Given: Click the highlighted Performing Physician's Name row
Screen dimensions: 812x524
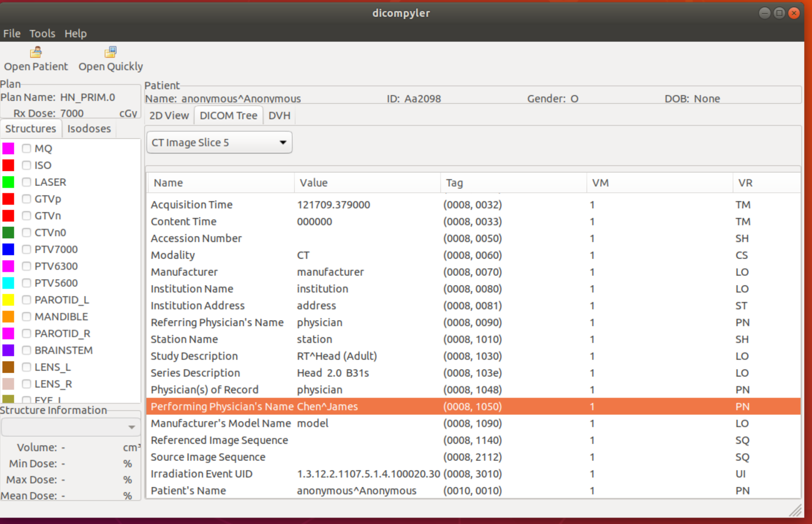Looking at the screenshot, I should pos(474,406).
